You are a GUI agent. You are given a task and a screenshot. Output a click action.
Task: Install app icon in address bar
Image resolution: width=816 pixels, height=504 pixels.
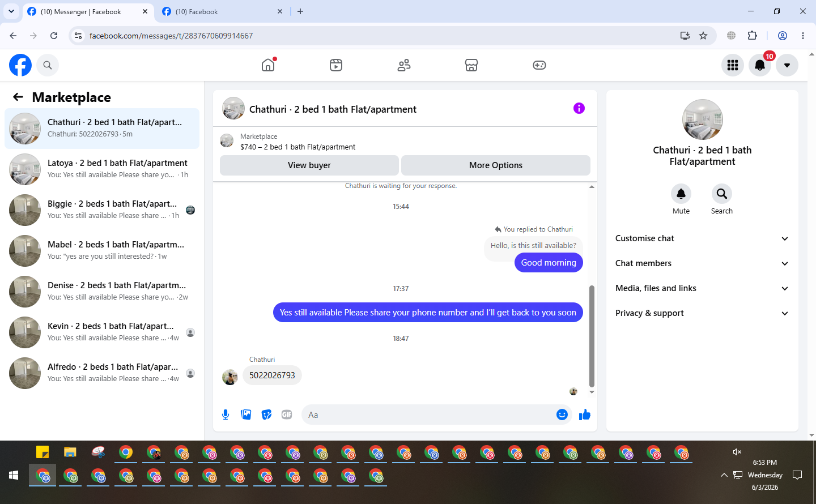[685, 36]
